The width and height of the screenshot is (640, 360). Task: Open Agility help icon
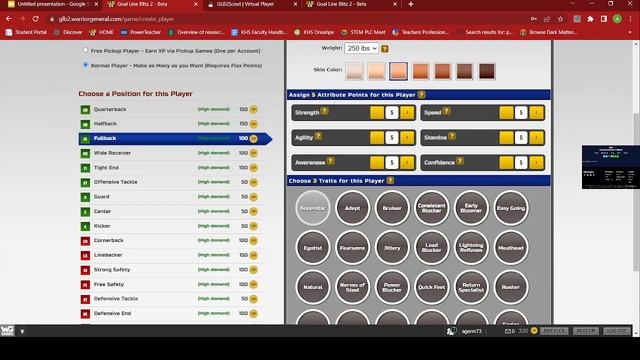tap(318, 136)
